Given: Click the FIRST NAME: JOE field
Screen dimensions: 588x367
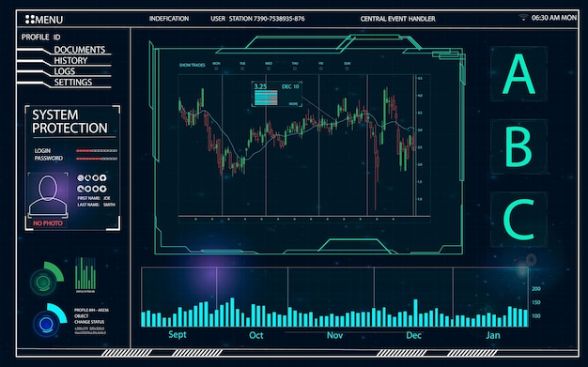Looking at the screenshot, I should click(94, 198).
